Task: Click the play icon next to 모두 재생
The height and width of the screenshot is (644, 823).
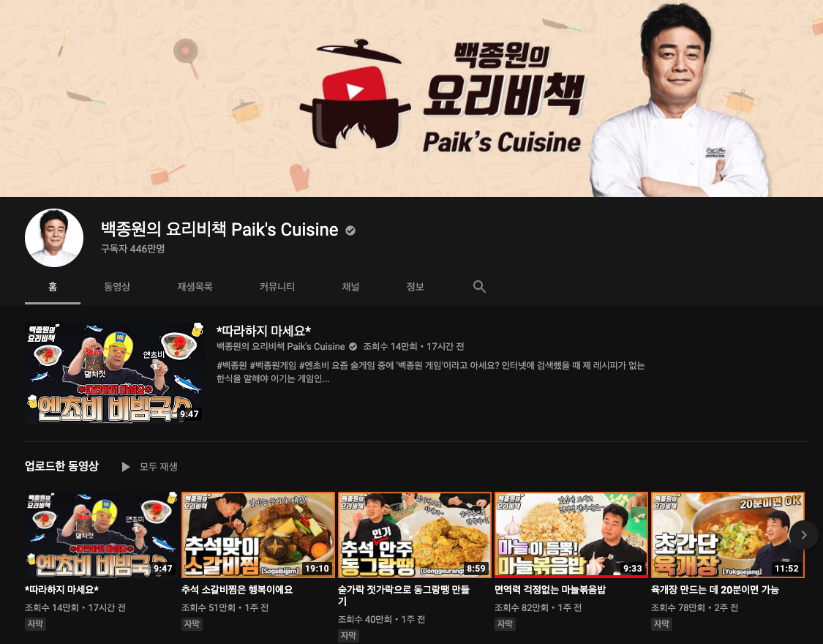Action: [x=125, y=467]
